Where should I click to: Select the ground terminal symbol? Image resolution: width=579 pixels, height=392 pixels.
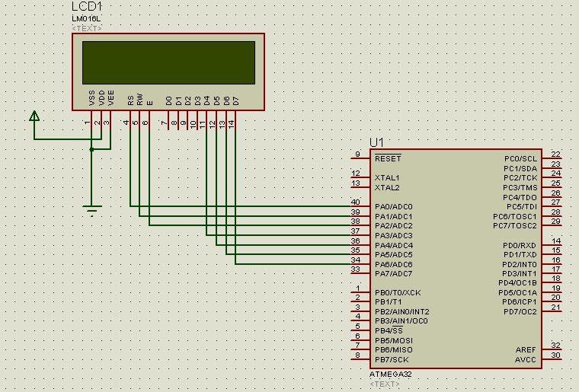[x=92, y=211]
